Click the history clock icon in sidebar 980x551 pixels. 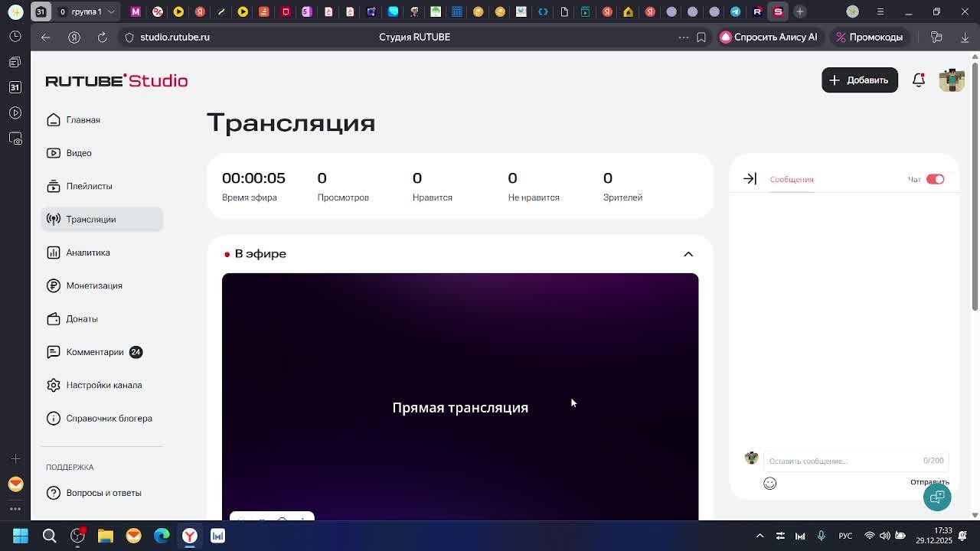[15, 37]
